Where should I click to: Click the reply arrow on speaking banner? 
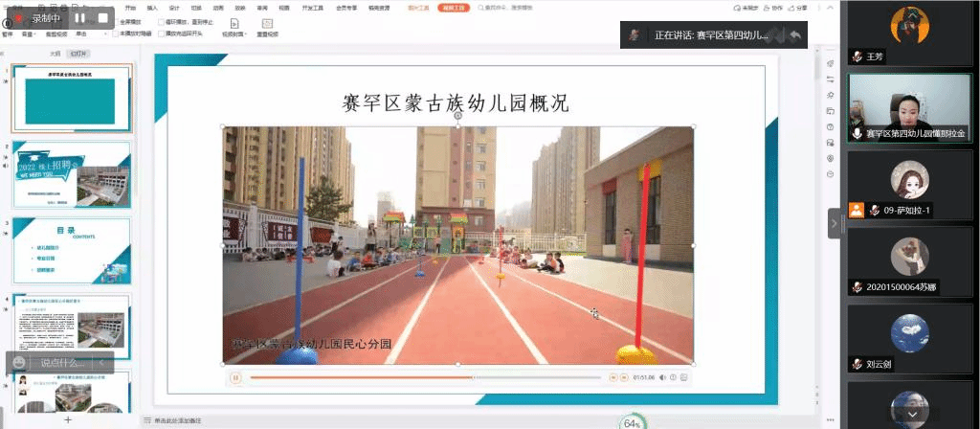793,35
